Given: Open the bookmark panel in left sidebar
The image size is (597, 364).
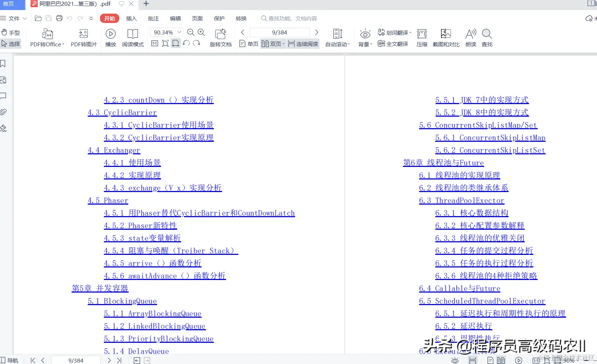Looking at the screenshot, I should 3,64.
